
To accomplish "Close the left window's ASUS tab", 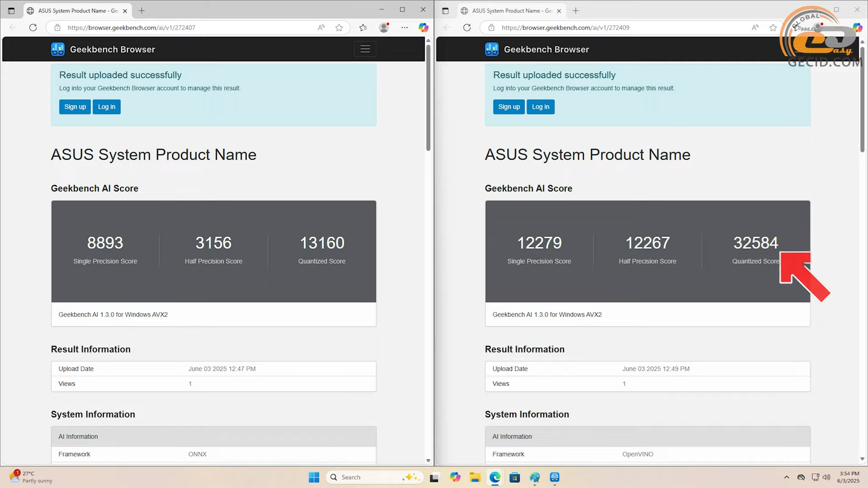I will (125, 11).
